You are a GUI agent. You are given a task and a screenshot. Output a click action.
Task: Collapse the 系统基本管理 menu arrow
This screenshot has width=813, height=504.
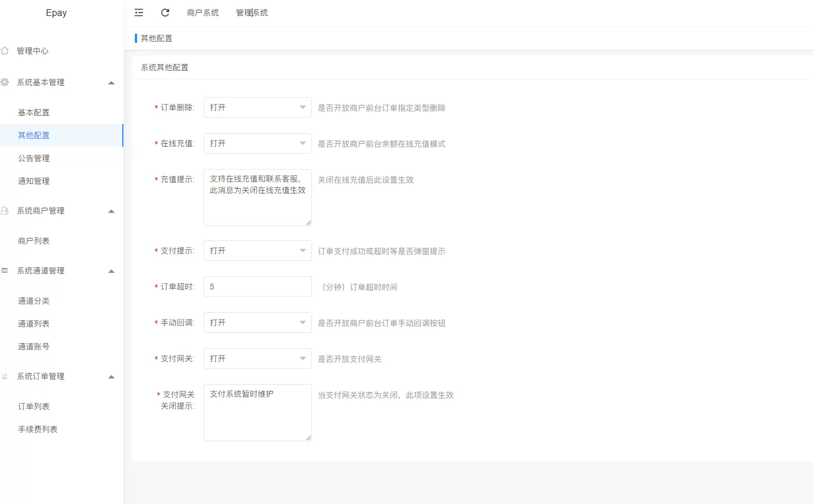click(111, 83)
